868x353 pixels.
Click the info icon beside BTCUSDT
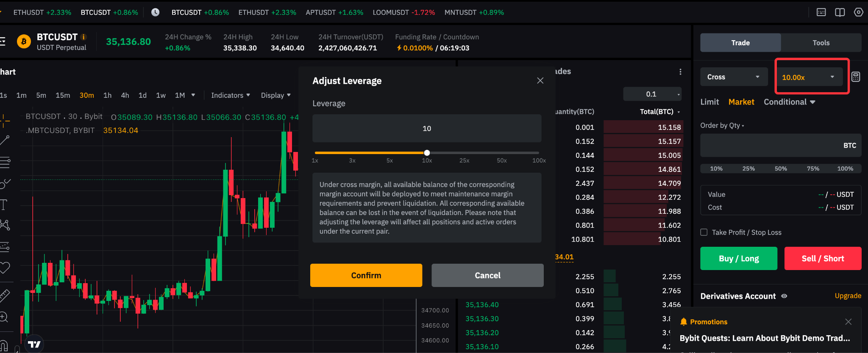[83, 37]
